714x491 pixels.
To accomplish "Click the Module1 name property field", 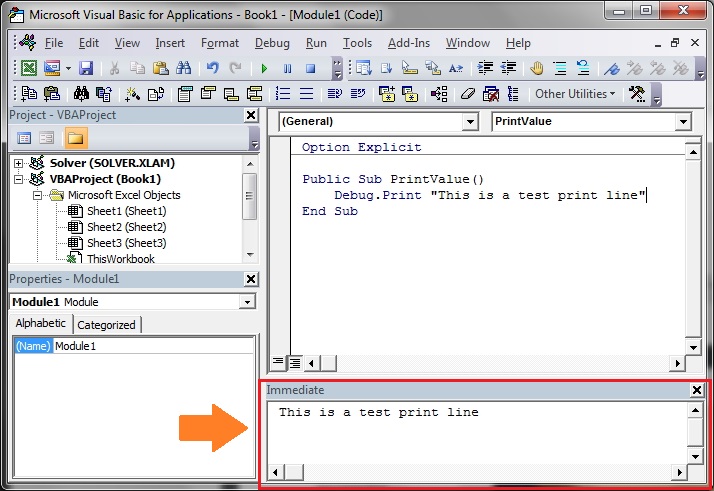I will (150, 346).
